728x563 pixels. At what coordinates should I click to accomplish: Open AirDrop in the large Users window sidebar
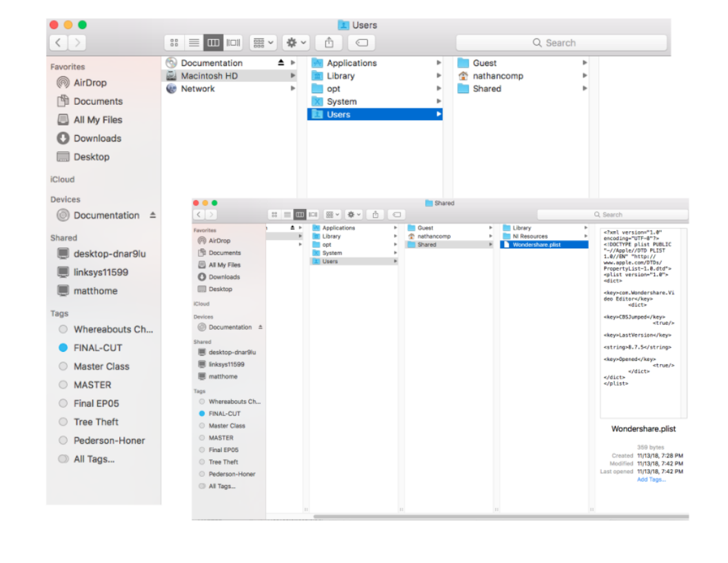[x=90, y=83]
